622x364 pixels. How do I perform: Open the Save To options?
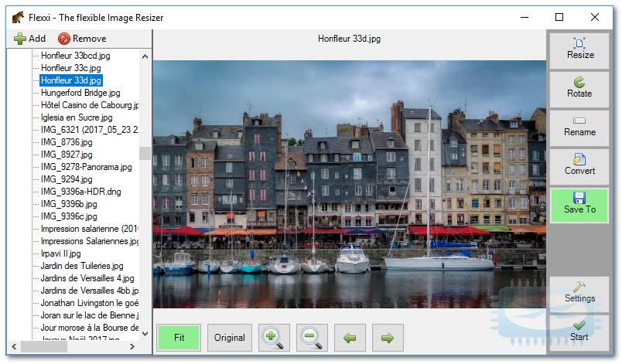point(579,205)
